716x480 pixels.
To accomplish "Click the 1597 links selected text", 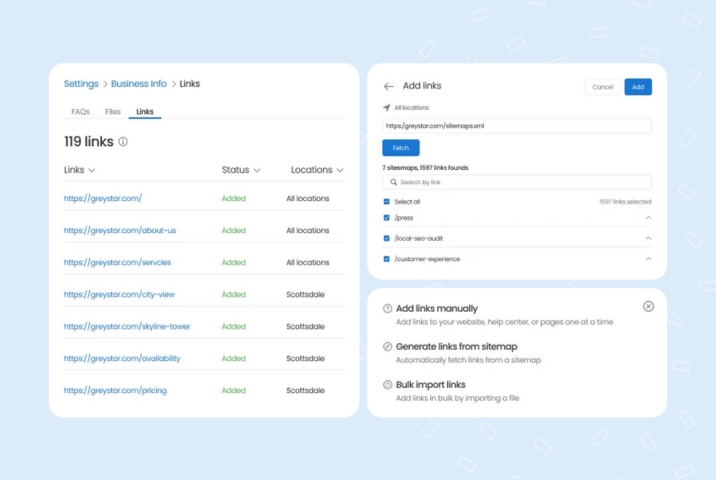I will click(625, 201).
